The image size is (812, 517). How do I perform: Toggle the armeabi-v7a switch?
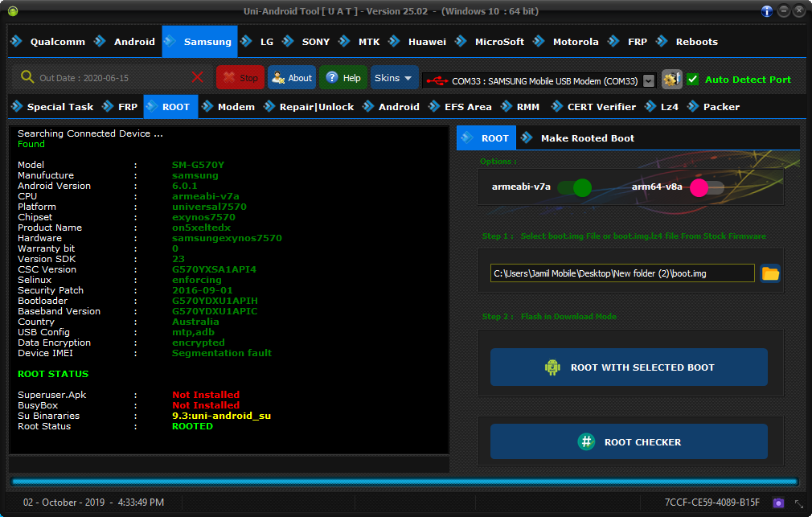click(x=574, y=187)
